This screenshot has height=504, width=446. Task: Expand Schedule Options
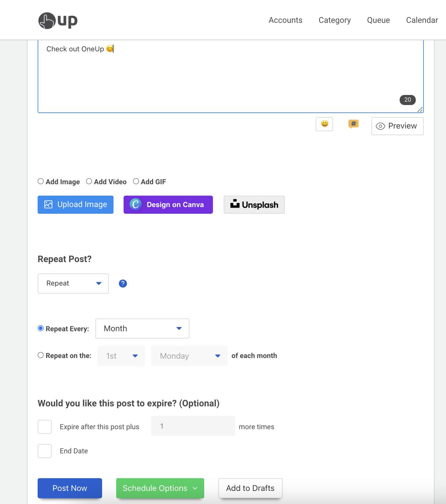pos(160,488)
